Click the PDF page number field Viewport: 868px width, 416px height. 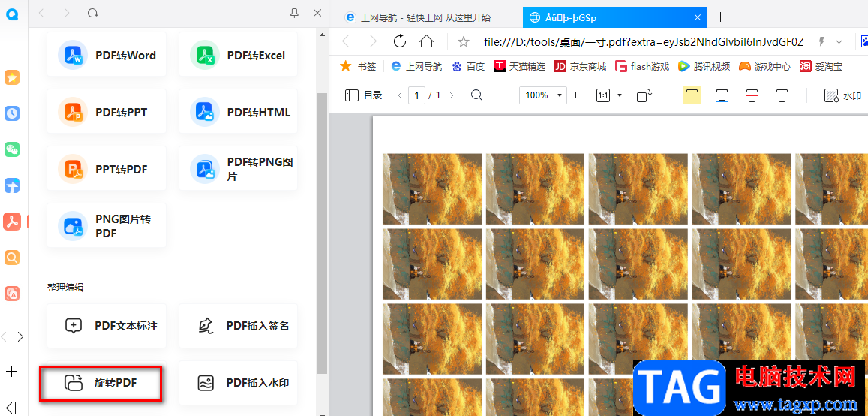click(417, 95)
